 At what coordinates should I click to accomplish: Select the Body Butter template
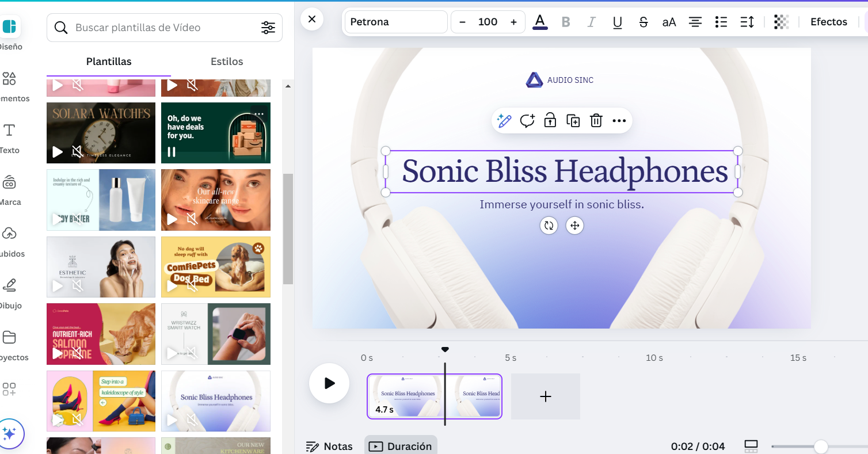tap(101, 200)
